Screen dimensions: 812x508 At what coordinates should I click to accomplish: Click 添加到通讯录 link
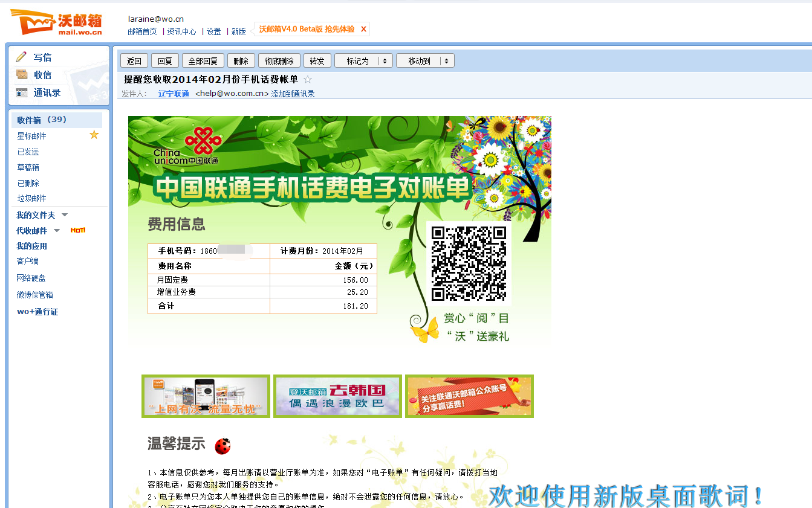[x=293, y=94]
